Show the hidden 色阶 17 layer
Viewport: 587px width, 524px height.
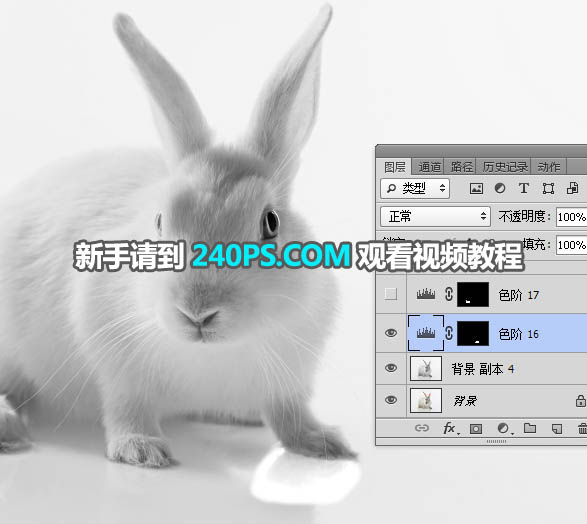tap(391, 294)
